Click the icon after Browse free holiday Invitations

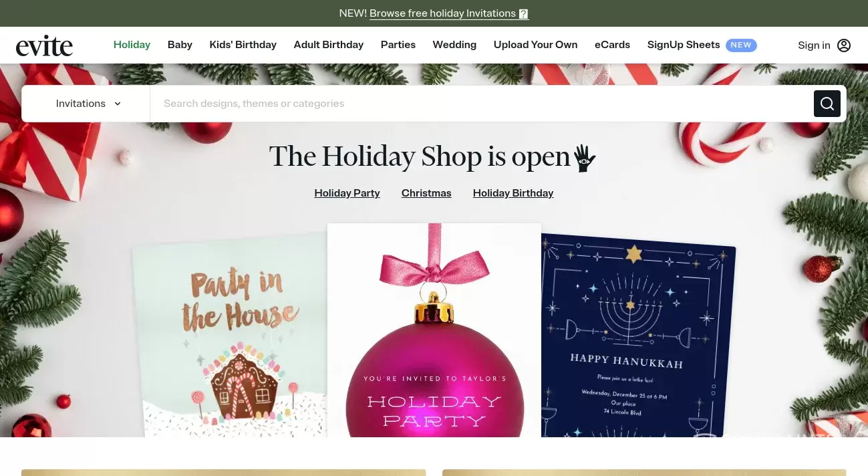524,13
